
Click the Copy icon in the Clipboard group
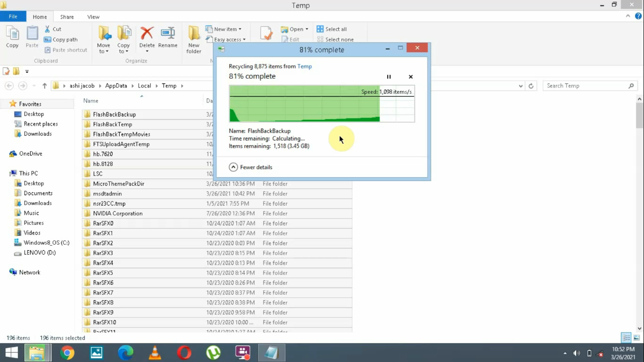12,38
